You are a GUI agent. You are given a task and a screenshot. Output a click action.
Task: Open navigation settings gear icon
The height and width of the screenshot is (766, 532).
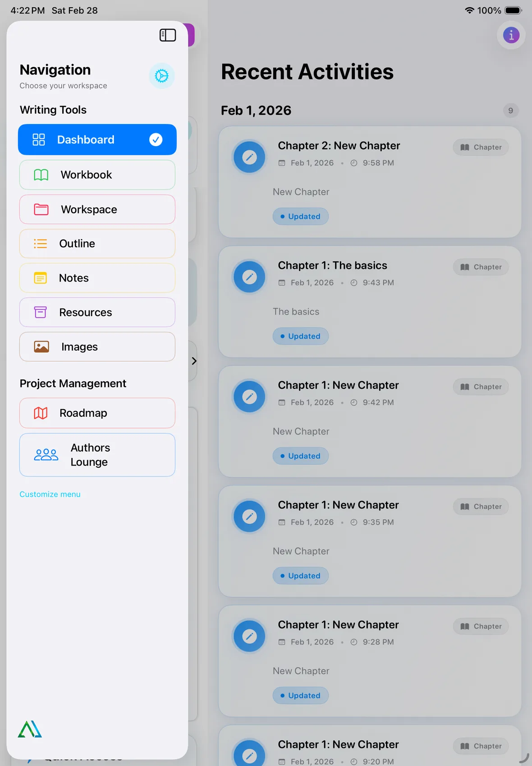(x=162, y=76)
